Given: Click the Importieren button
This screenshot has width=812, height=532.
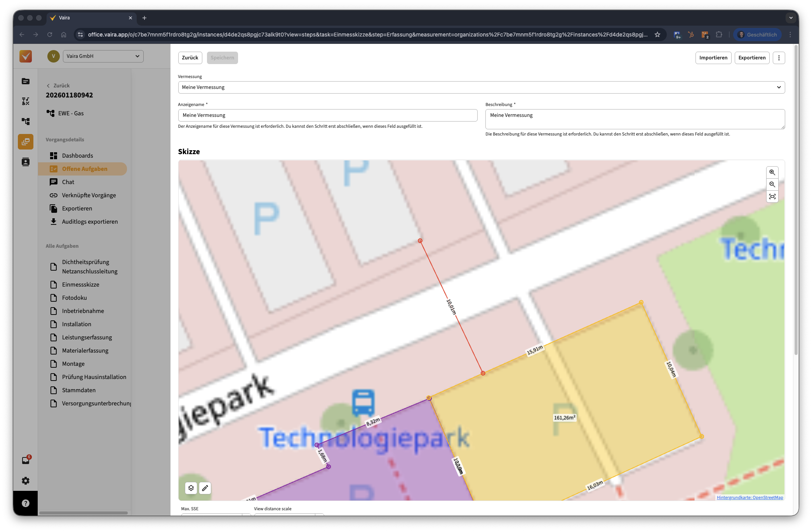Looking at the screenshot, I should (713, 58).
